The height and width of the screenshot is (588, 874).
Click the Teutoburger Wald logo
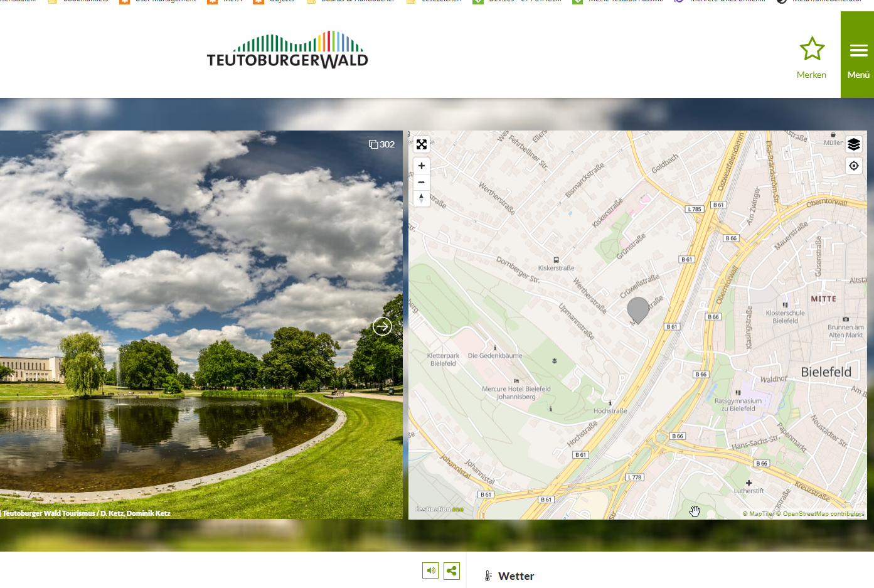pyautogui.click(x=287, y=50)
